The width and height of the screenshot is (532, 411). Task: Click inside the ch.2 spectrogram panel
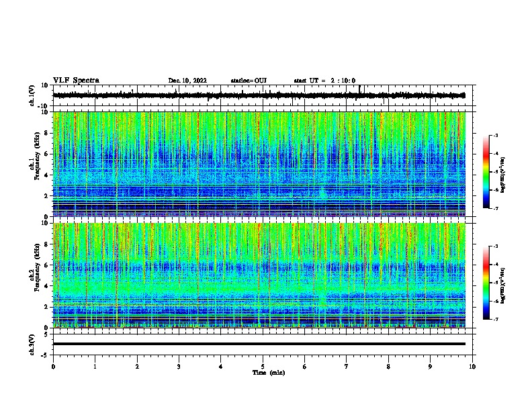259,275
